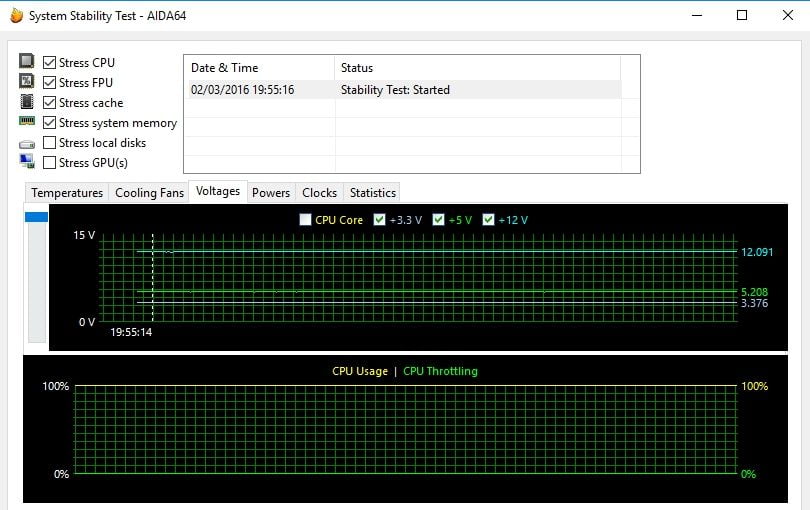
Task: Click the 3.376 voltage readout
Action: coord(754,303)
